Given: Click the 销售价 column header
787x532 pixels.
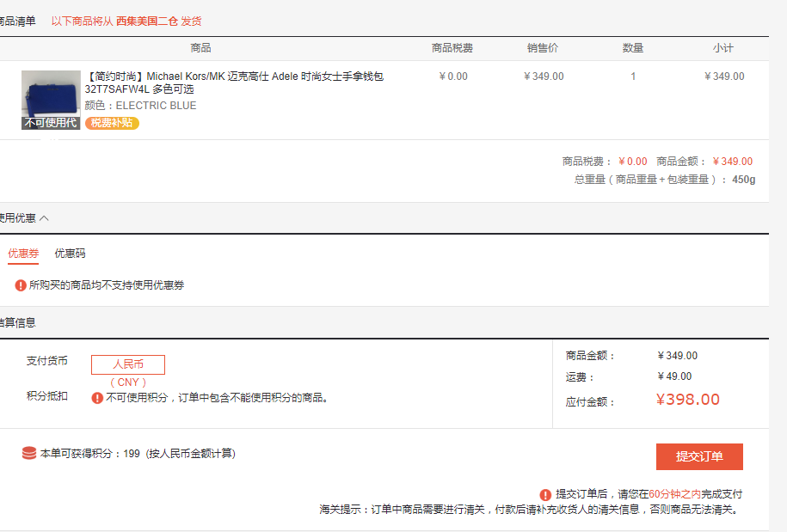Looking at the screenshot, I should click(543, 48).
